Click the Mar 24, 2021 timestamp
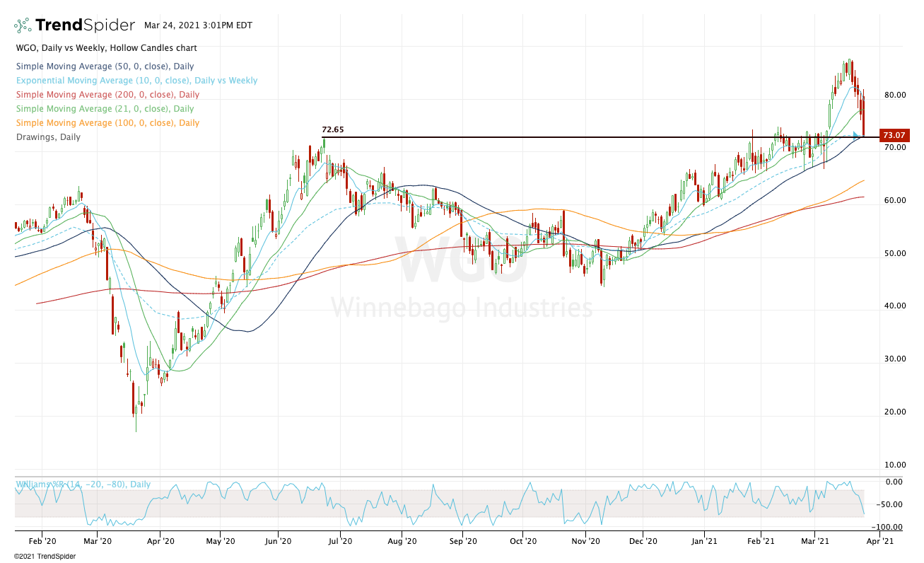924x563 pixels. pos(193,25)
